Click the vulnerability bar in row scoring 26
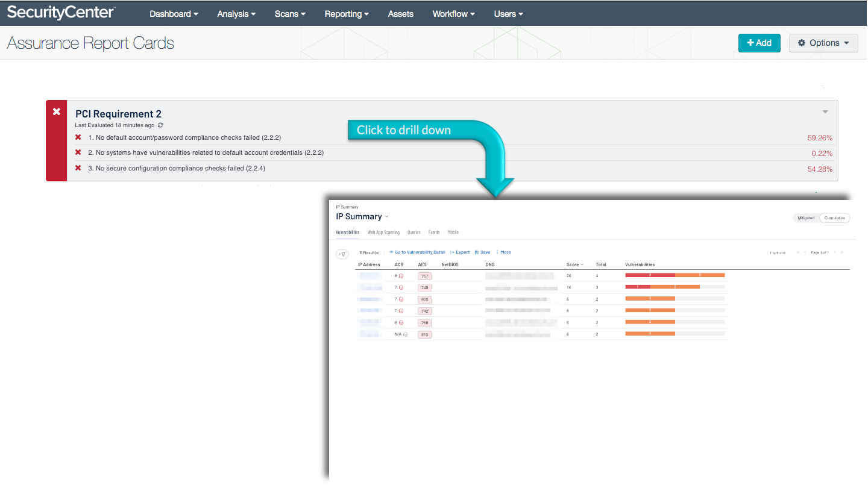The height and width of the screenshot is (494, 868). point(675,275)
